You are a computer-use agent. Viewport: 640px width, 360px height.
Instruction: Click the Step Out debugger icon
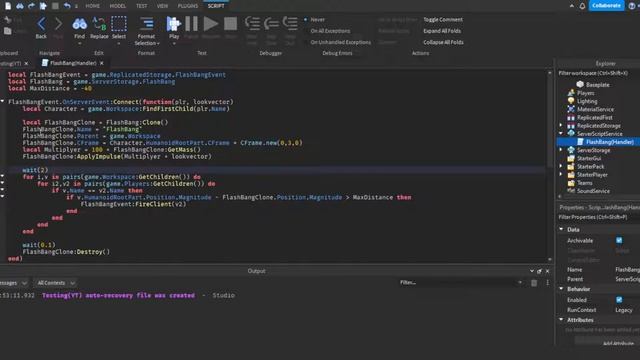(x=290, y=24)
